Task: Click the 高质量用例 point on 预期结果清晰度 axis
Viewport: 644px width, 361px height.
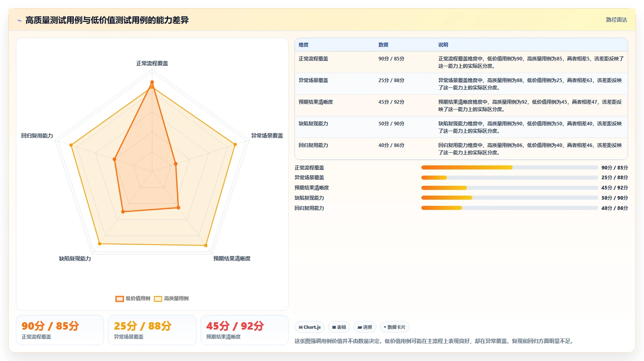Action: (x=206, y=245)
